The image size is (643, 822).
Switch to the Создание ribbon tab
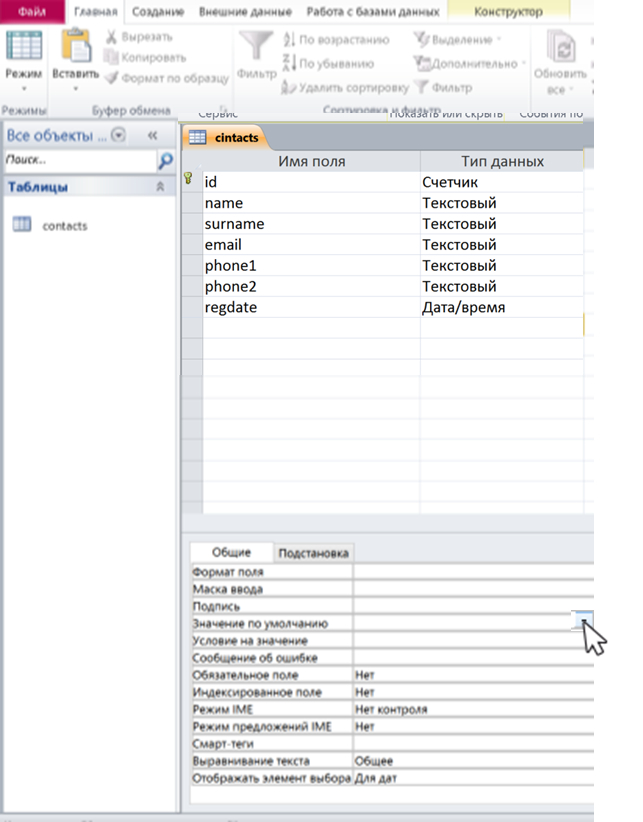tap(159, 12)
